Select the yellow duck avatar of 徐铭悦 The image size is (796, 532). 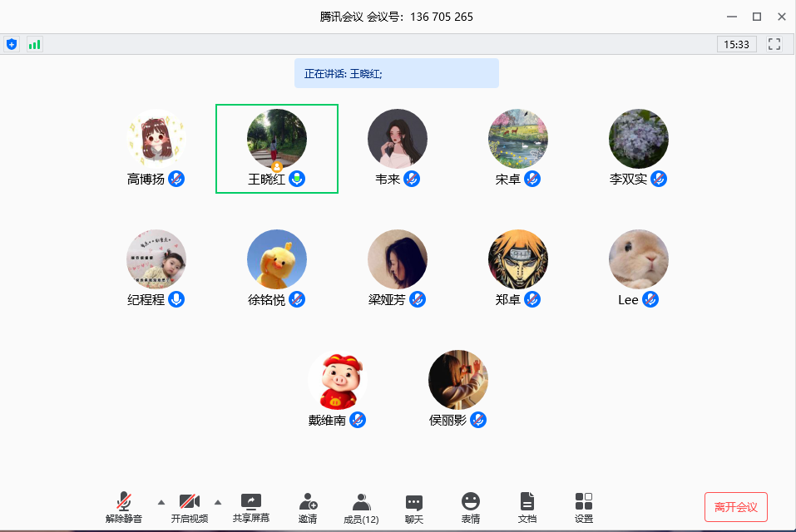click(277, 259)
